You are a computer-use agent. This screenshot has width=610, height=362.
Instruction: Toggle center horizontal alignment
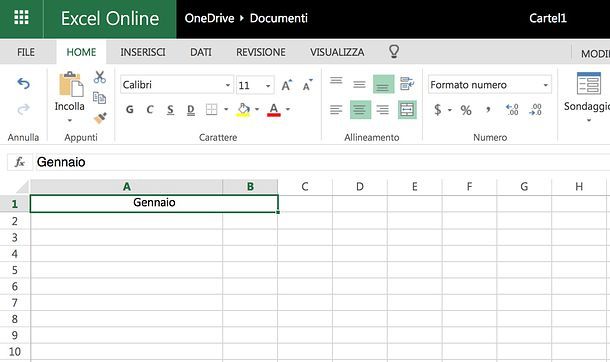(360, 110)
